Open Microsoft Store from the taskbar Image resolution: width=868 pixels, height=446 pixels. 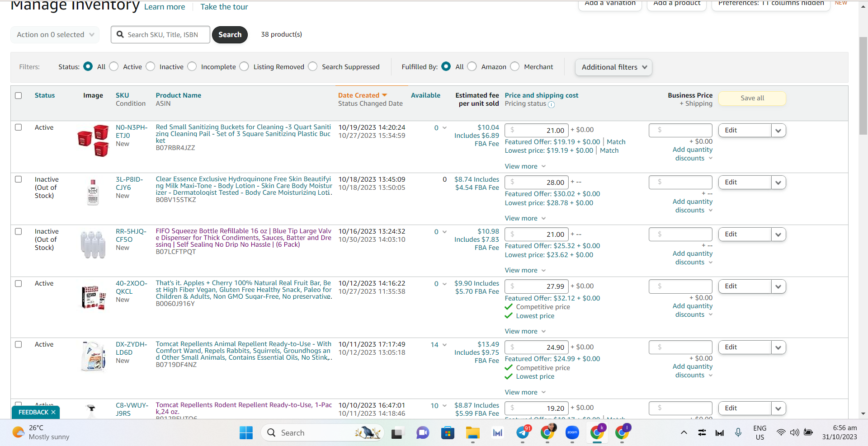(x=448, y=433)
